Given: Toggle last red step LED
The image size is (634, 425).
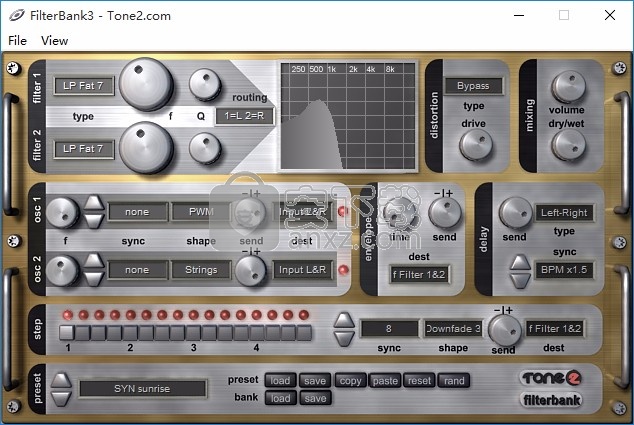Looking at the screenshot, I should [x=304, y=315].
